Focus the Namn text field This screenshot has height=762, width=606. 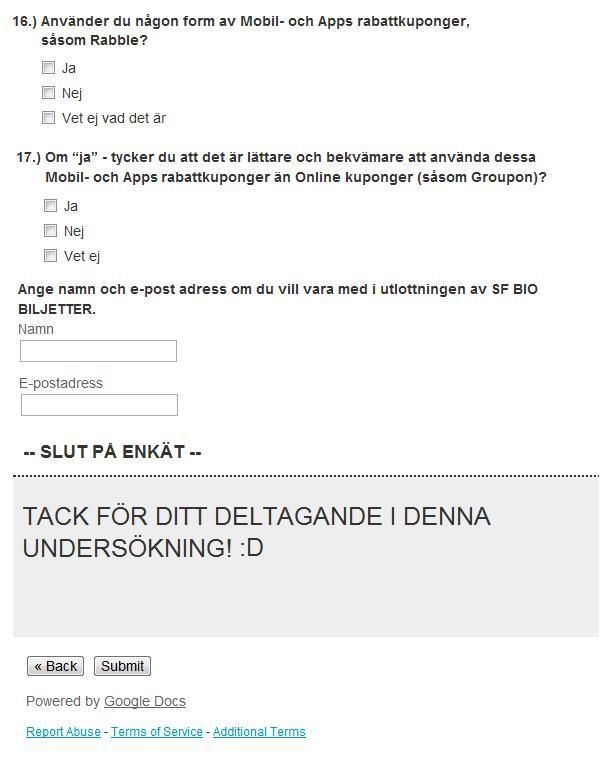coord(98,351)
